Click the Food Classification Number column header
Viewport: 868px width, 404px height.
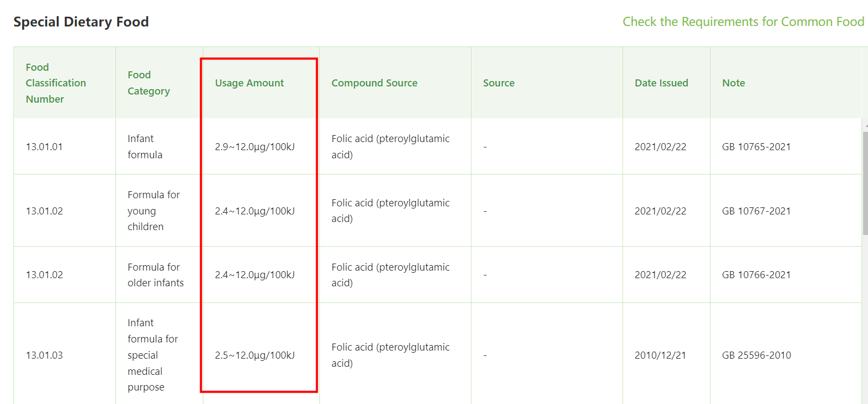click(56, 83)
